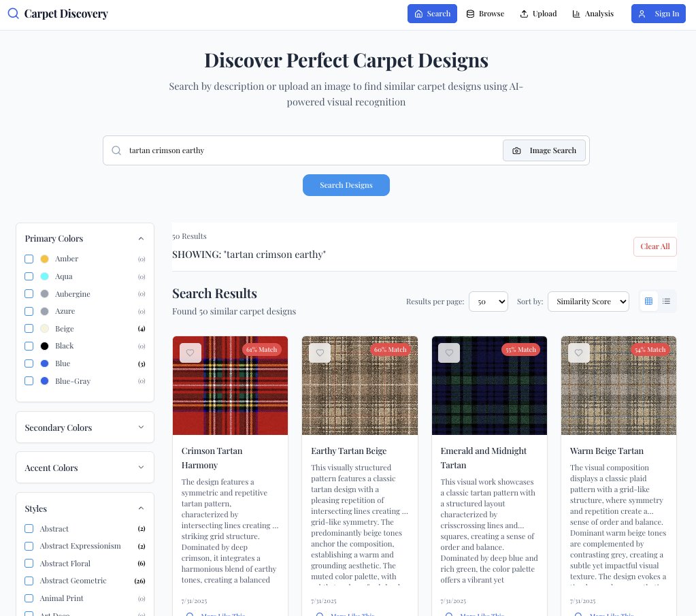Switch to grid view layout
Viewport: 696px width, 616px height.
coord(648,301)
